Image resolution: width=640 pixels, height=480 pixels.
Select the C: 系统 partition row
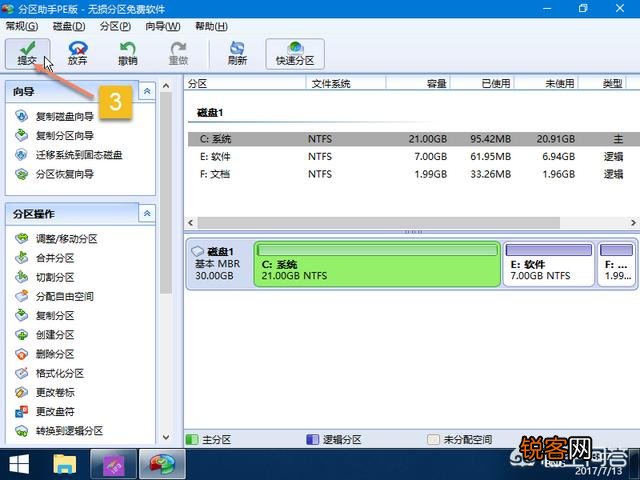pyautogui.click(x=414, y=139)
